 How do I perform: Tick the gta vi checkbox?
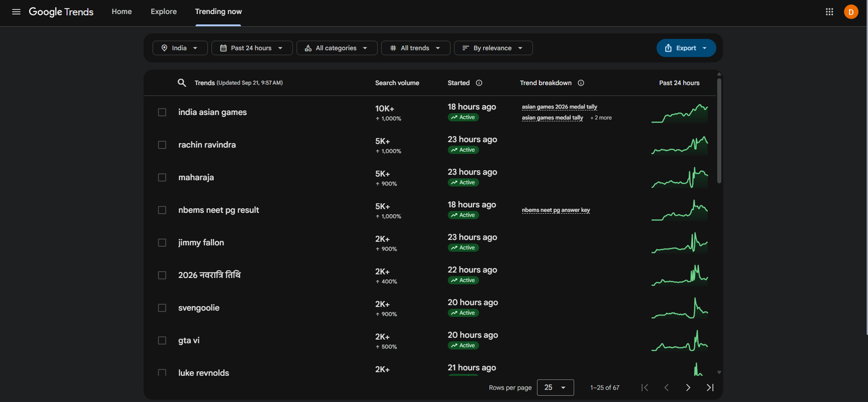pos(162,340)
